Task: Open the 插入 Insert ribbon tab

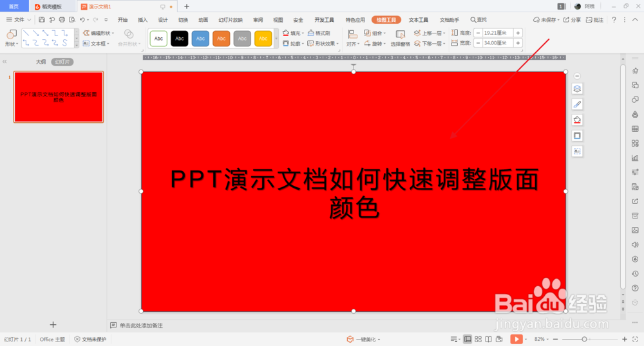Action: 142,20
